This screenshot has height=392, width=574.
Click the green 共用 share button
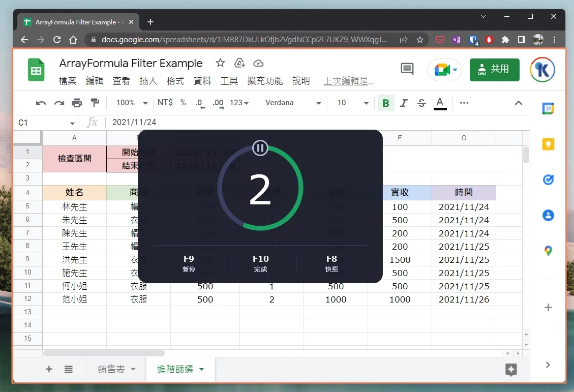point(495,70)
